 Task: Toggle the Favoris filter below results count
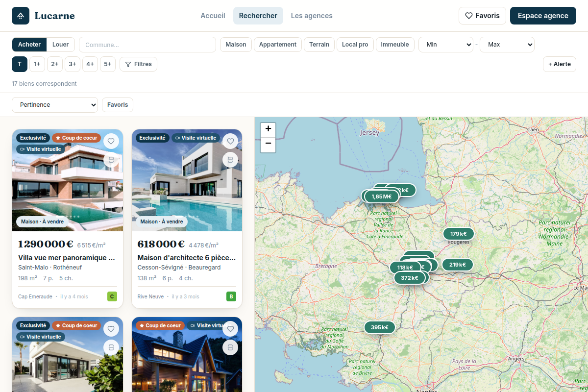coord(118,105)
